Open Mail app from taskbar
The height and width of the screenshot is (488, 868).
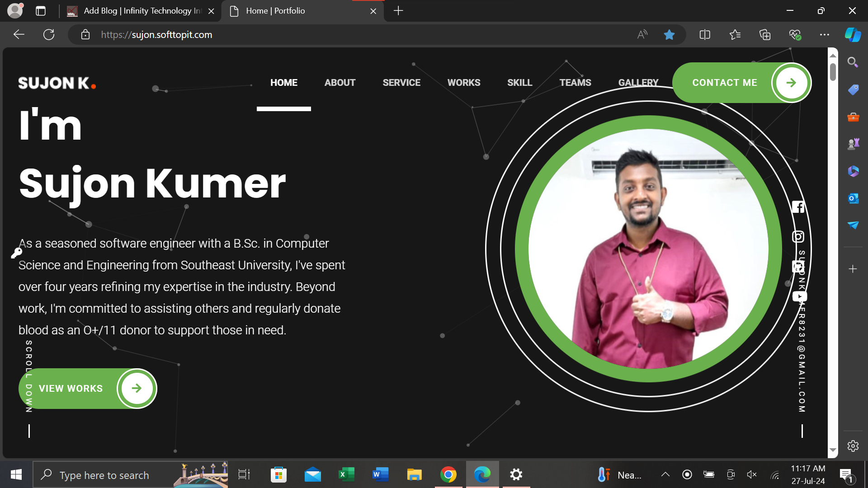[312, 474]
